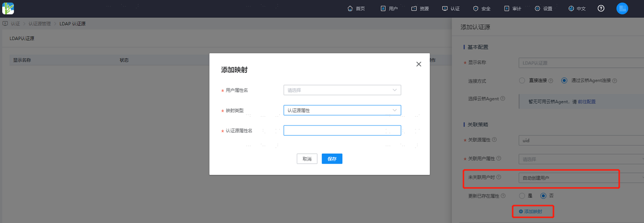Follow the 前往配置 link

pyautogui.click(x=586, y=102)
